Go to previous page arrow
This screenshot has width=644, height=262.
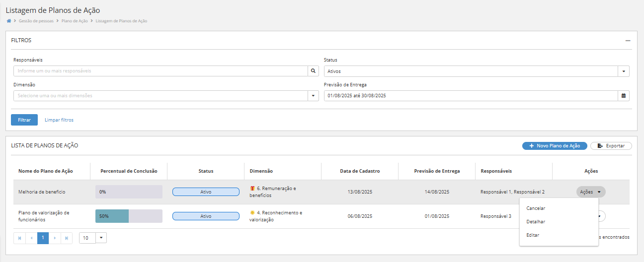click(31, 238)
